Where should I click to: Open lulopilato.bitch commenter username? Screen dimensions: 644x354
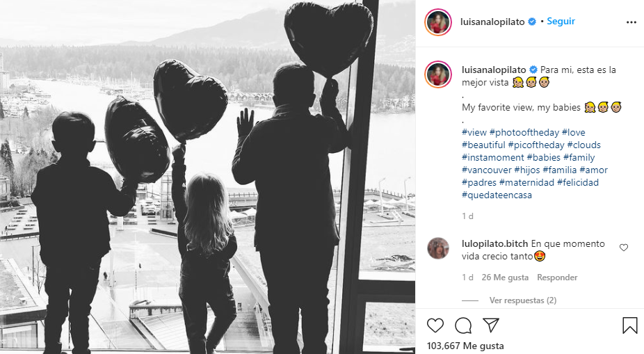[x=494, y=243]
